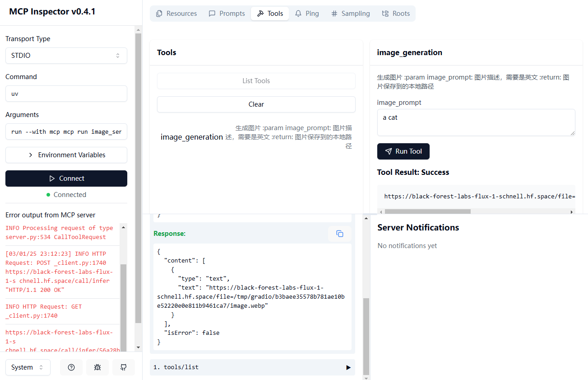The height and width of the screenshot is (380, 588).
Task: Open the Transport Type STDIO dropdown
Action: (x=66, y=56)
